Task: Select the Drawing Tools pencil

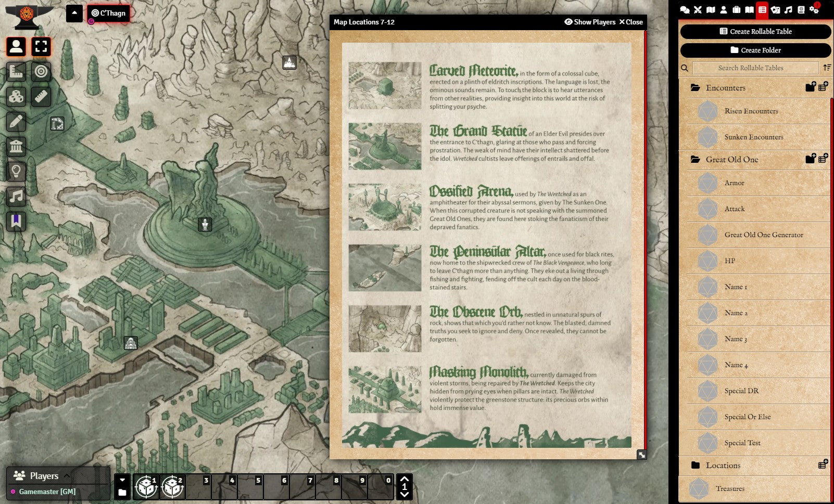Action: click(x=16, y=121)
